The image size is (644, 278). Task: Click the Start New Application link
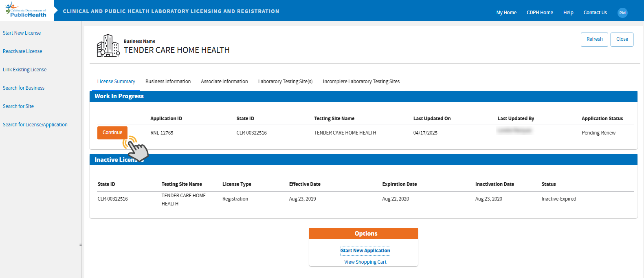pyautogui.click(x=365, y=251)
